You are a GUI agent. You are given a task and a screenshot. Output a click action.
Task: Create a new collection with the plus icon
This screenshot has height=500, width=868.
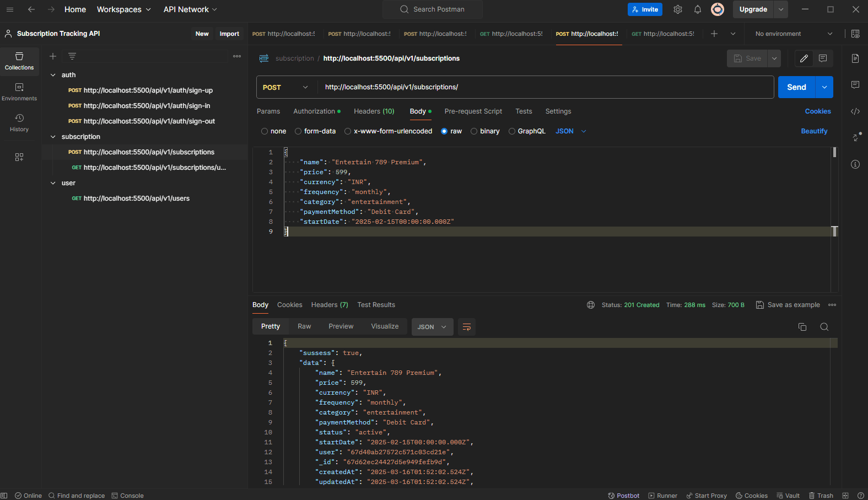coord(53,56)
